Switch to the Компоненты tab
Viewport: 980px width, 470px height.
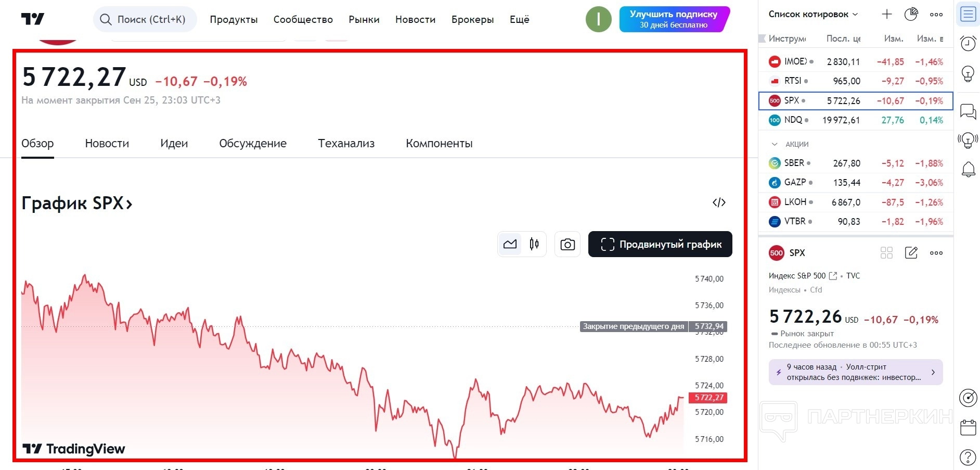coord(440,144)
